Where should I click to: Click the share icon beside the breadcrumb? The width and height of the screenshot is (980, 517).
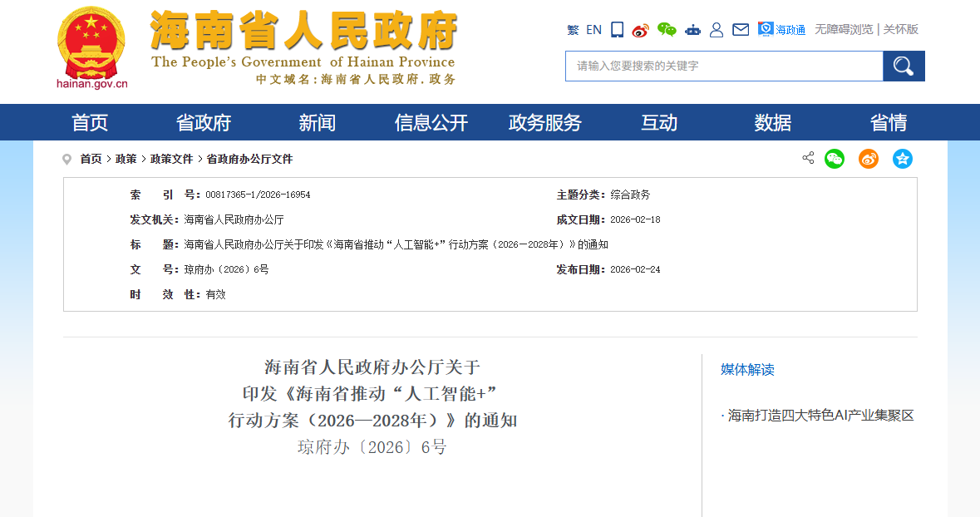(x=807, y=158)
